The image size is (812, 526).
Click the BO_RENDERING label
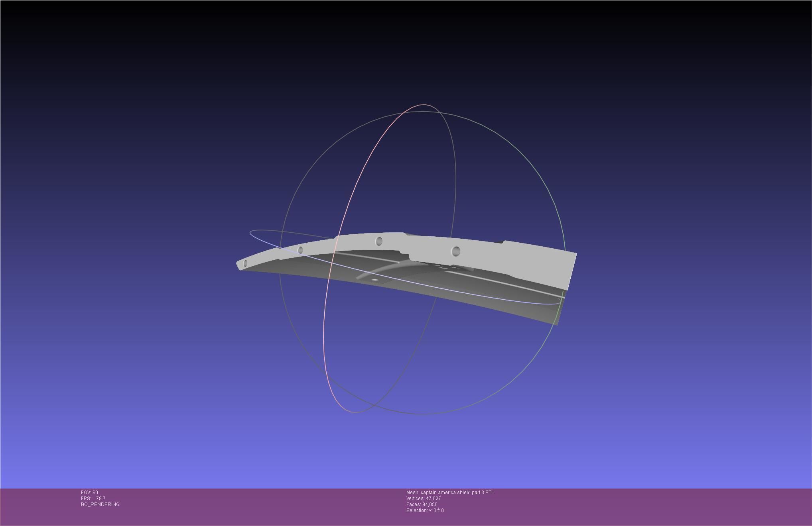[x=100, y=504]
